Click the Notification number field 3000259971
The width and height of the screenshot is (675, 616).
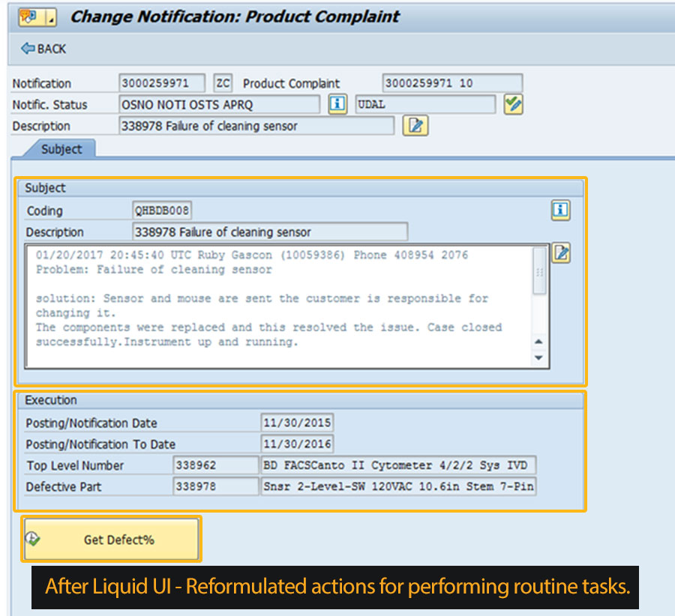pos(163,83)
